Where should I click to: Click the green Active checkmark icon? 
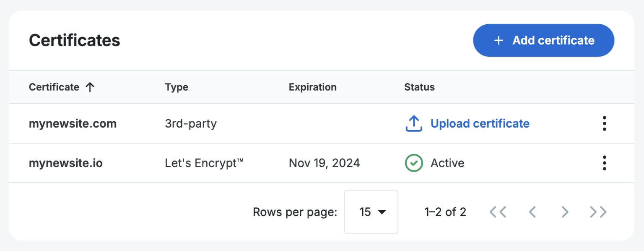[413, 163]
